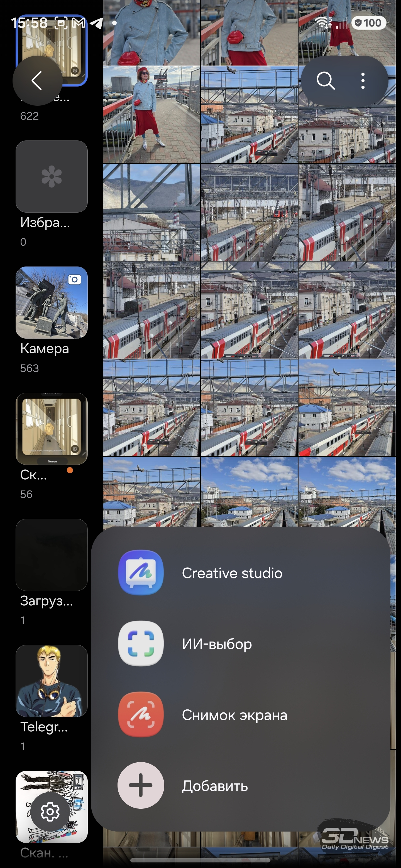
Task: Tap the back arrow button
Action: (x=37, y=80)
